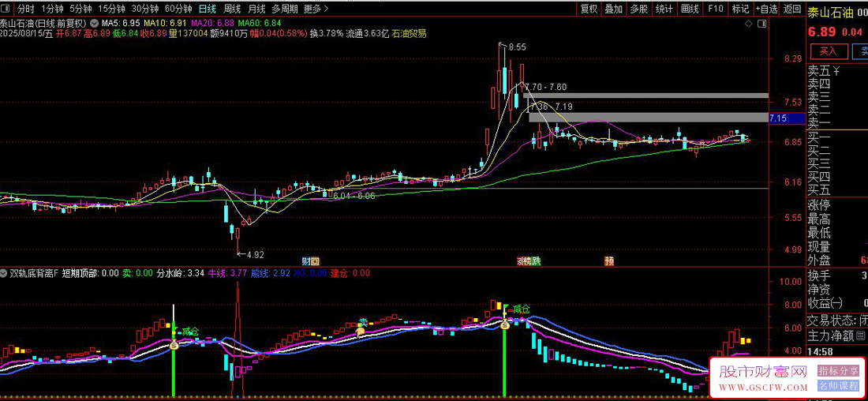
Task: Click the 卖一 row in order book
Action: tap(837, 124)
